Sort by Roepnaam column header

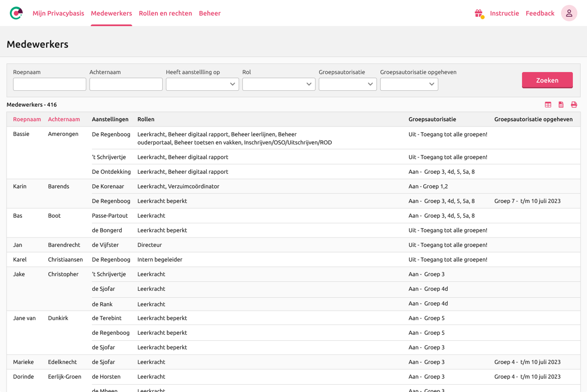pyautogui.click(x=27, y=119)
